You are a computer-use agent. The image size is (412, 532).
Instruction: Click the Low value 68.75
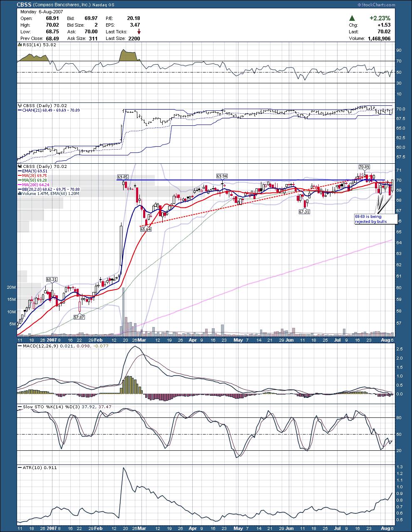point(52,32)
